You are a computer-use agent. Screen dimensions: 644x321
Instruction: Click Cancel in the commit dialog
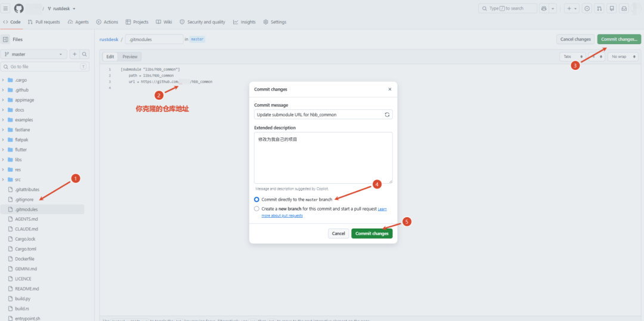pyautogui.click(x=339, y=233)
